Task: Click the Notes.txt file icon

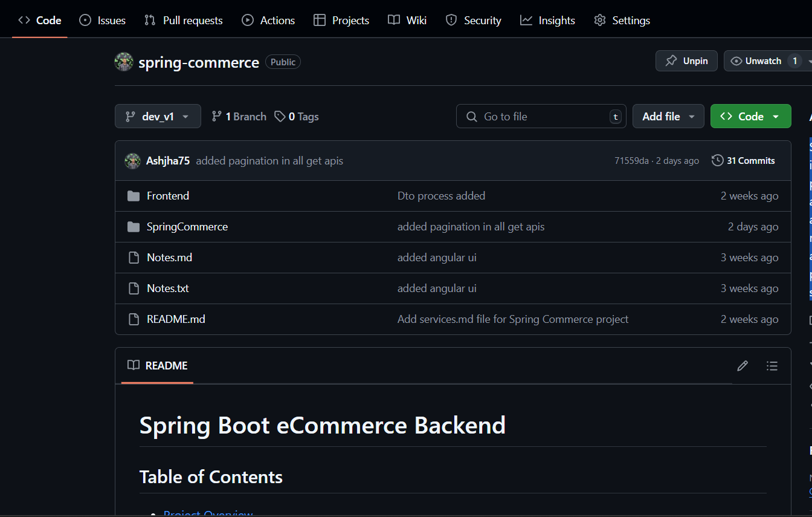Action: point(134,288)
